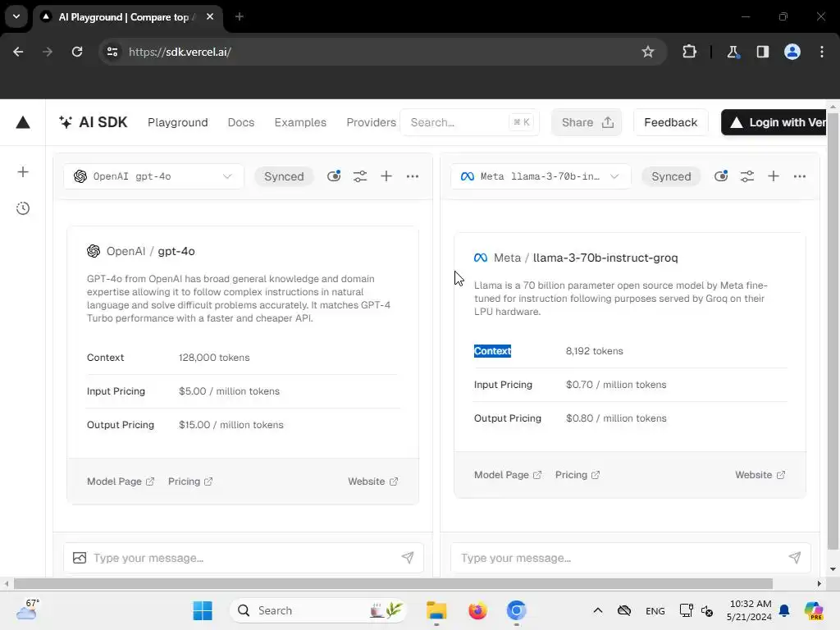Click the circle-dot icon in gpt-4o panel header

334,176
